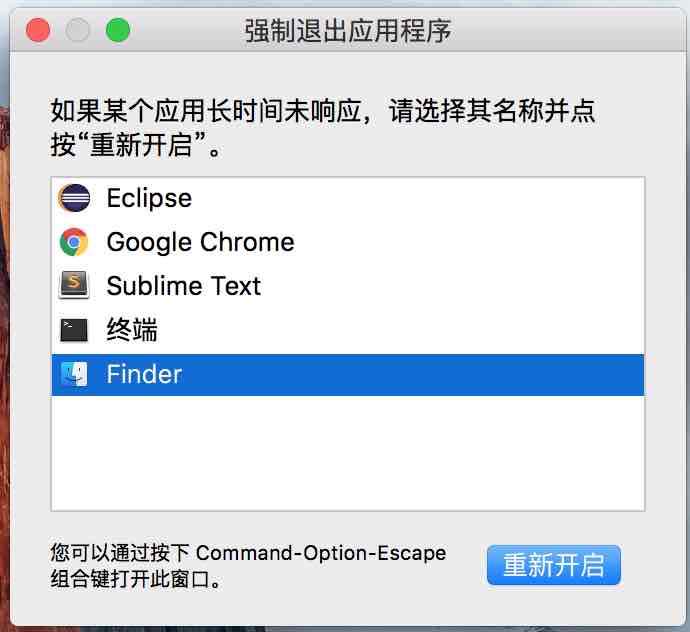Screen dimensions: 690x632
Task: Select the Google Chrome text entry
Action: [x=200, y=242]
